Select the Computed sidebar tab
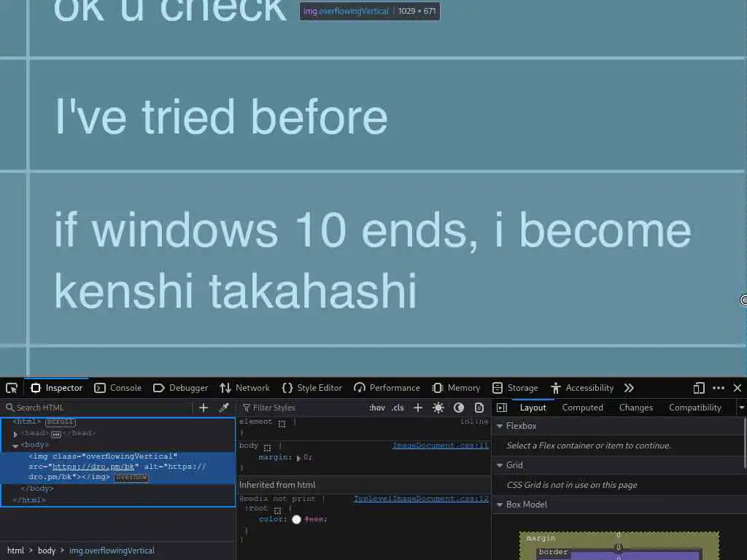747x560 pixels. [x=582, y=408]
